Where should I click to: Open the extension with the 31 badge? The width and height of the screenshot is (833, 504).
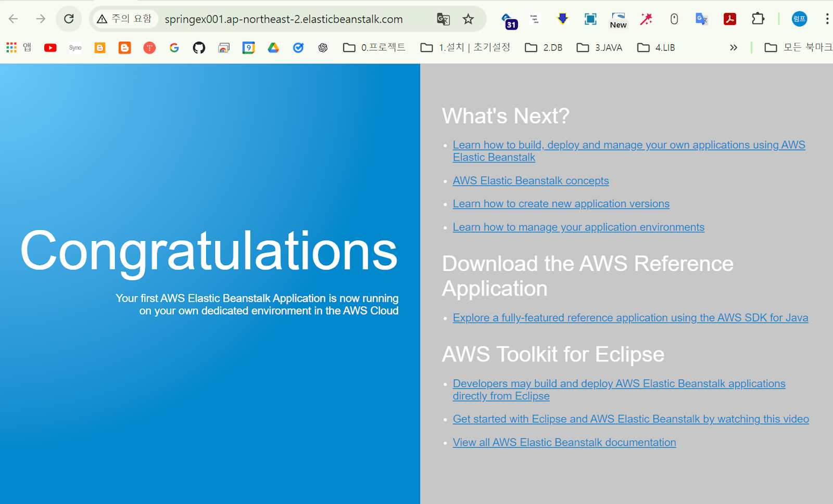[x=509, y=20]
